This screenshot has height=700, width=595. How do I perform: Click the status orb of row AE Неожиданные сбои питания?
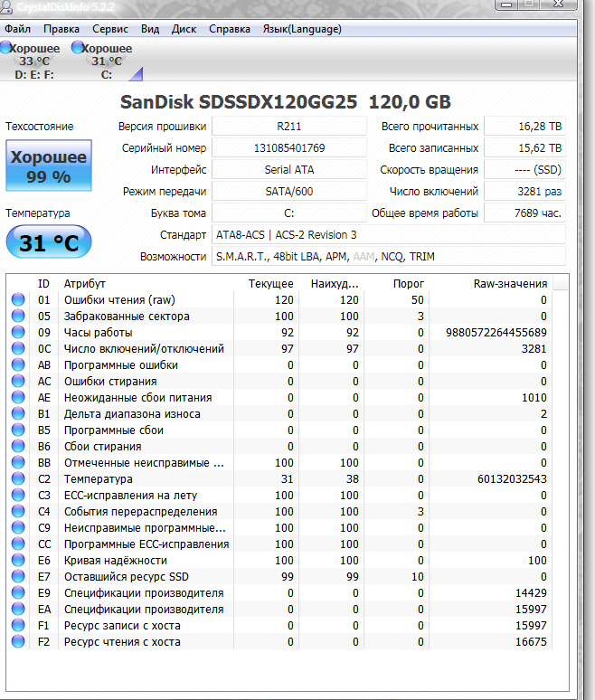[x=18, y=397]
